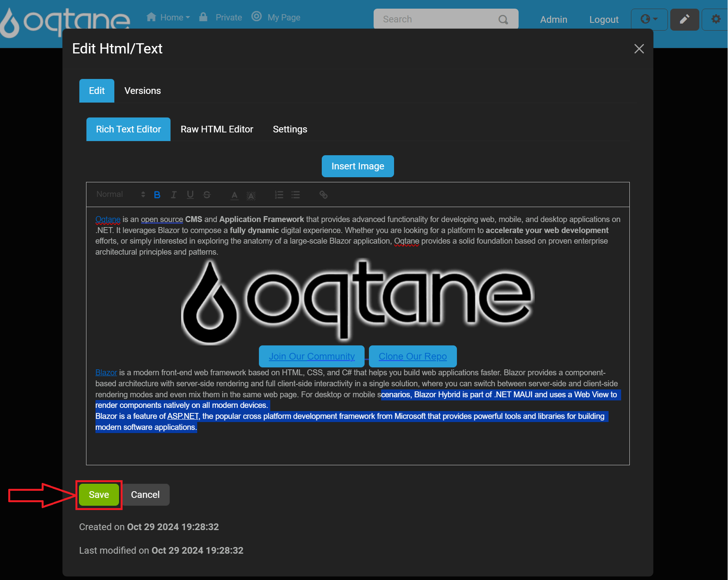Click the Oqtane hyperlink in editor text
This screenshot has width=728, height=580.
point(108,219)
